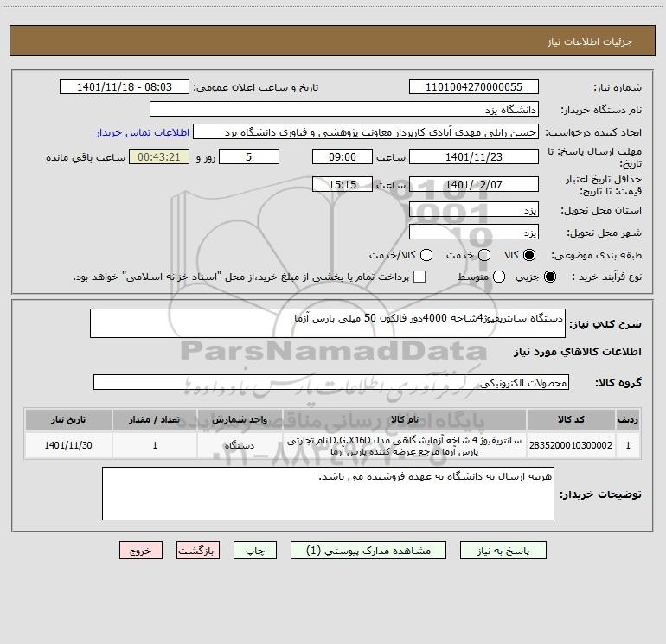
Task: Click the announcement date field 1401/11/18 - 08:03
Action: 125,87
